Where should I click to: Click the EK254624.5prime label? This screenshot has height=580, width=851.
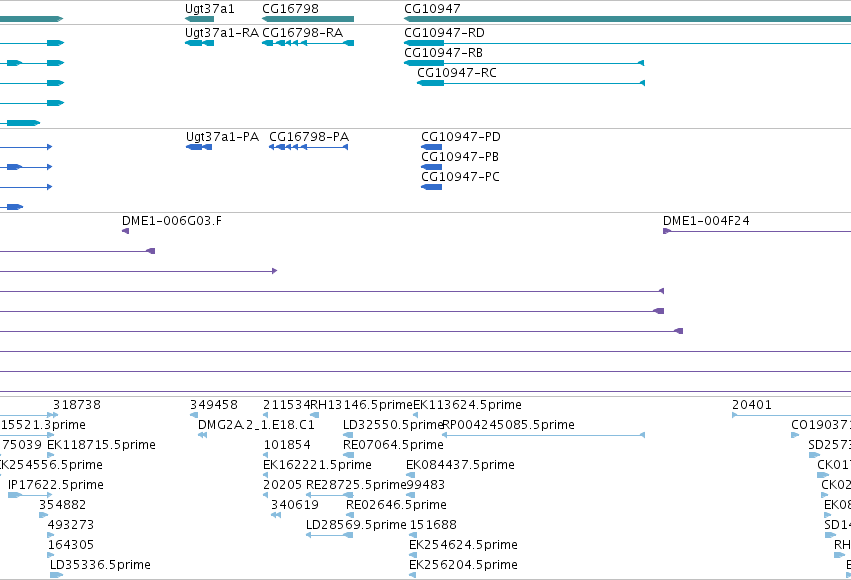click(463, 545)
